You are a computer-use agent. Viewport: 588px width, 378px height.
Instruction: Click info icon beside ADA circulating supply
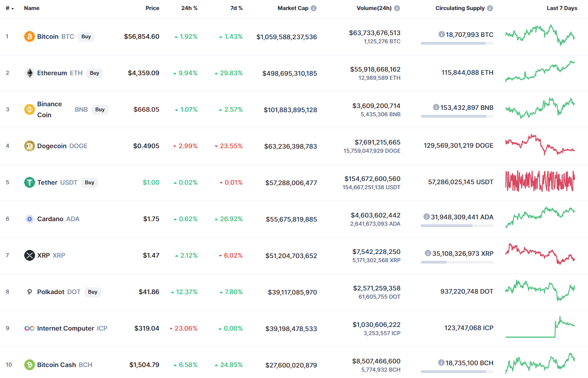(426, 217)
